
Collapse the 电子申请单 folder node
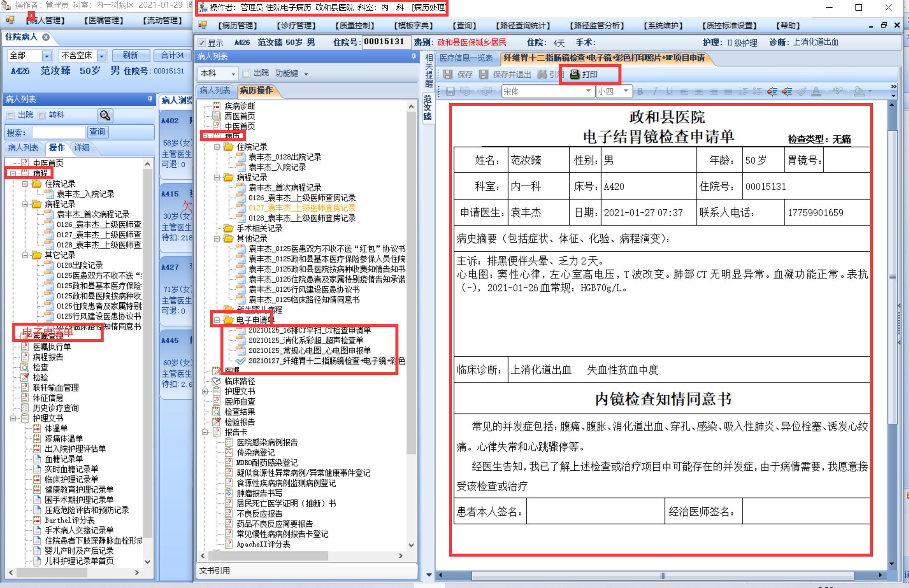(217, 320)
